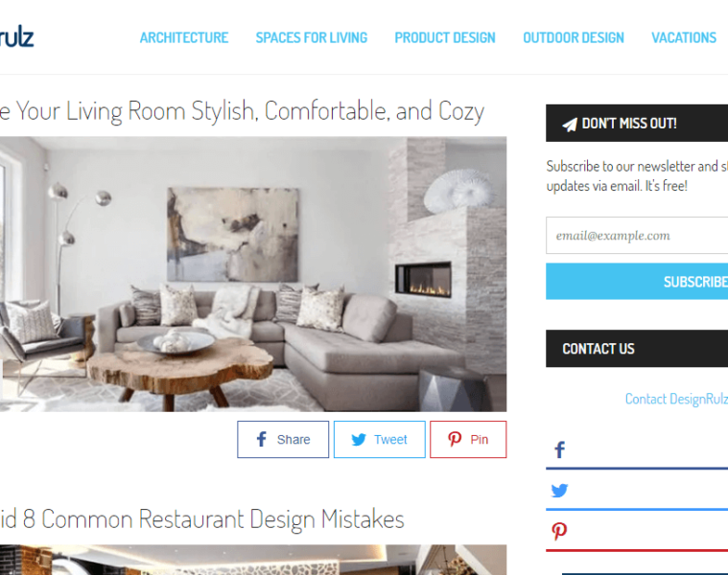The height and width of the screenshot is (575, 728).
Task: Click the Pinterest icon in the sidebar
Action: click(559, 532)
